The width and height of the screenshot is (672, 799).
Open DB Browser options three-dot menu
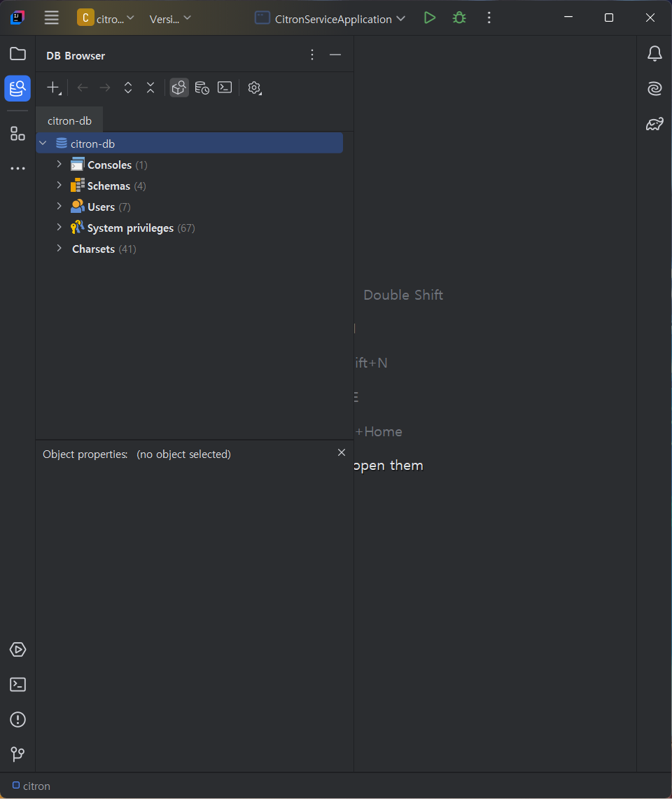click(x=312, y=55)
